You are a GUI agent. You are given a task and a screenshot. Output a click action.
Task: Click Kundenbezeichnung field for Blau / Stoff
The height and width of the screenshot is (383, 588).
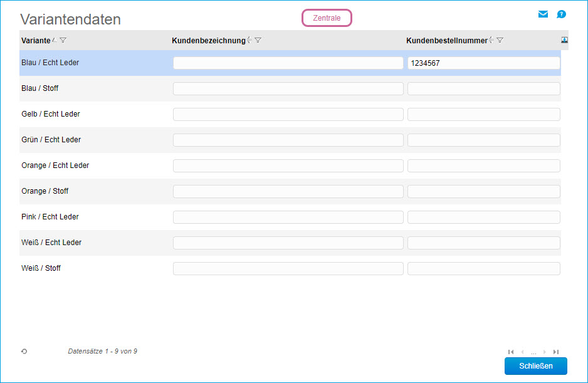(288, 89)
